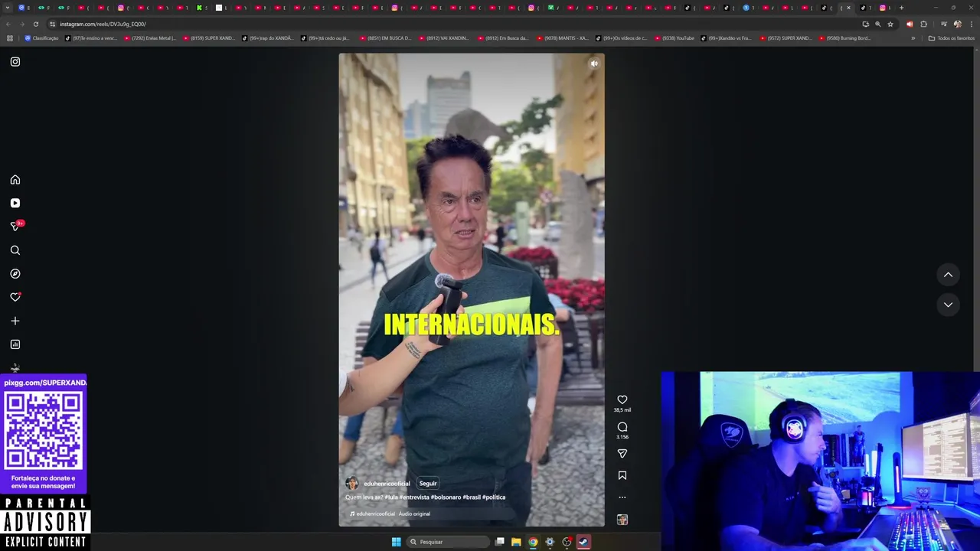Like the reel with the heart icon
The image size is (980, 551).
(622, 399)
